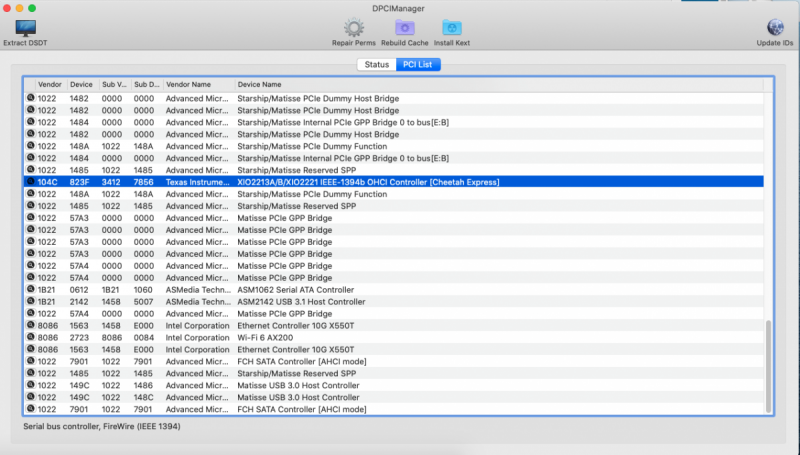The image size is (800, 455).
Task: Click the magnifier icon beside ASM2142 USB 3.1 Host Controller
Action: pos(31,301)
